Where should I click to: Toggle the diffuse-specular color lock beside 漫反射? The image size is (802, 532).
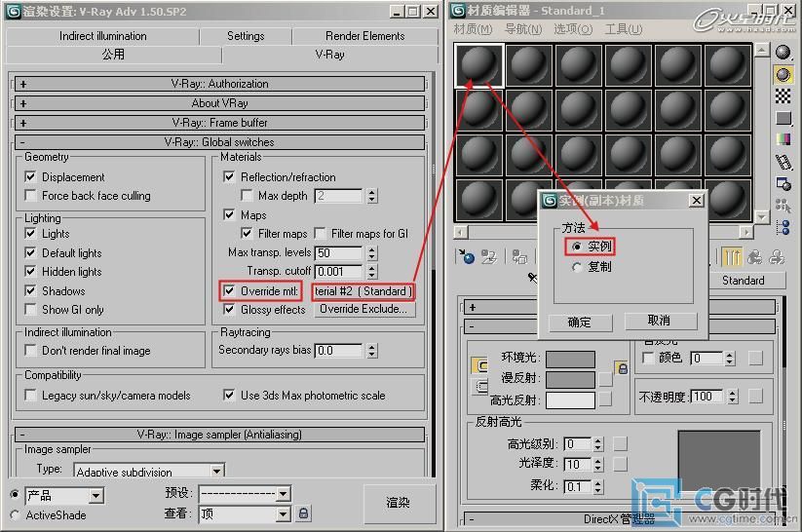[x=479, y=386]
